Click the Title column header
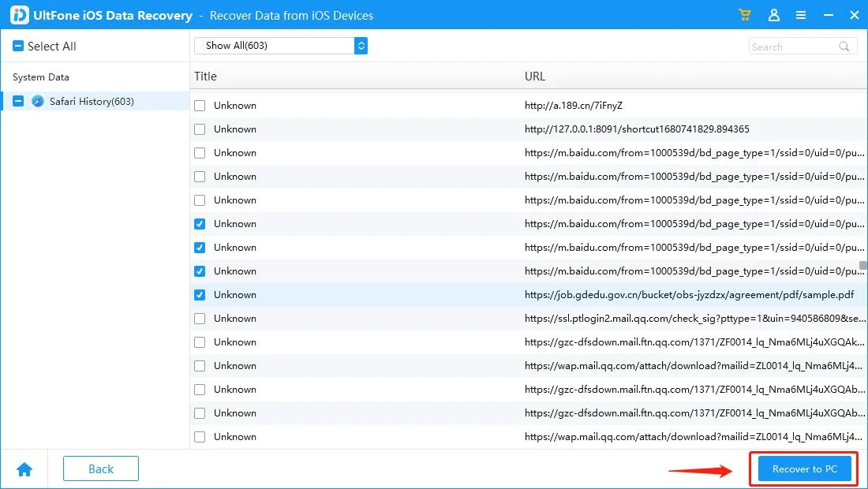Image resolution: width=868 pixels, height=489 pixels. 205,77
